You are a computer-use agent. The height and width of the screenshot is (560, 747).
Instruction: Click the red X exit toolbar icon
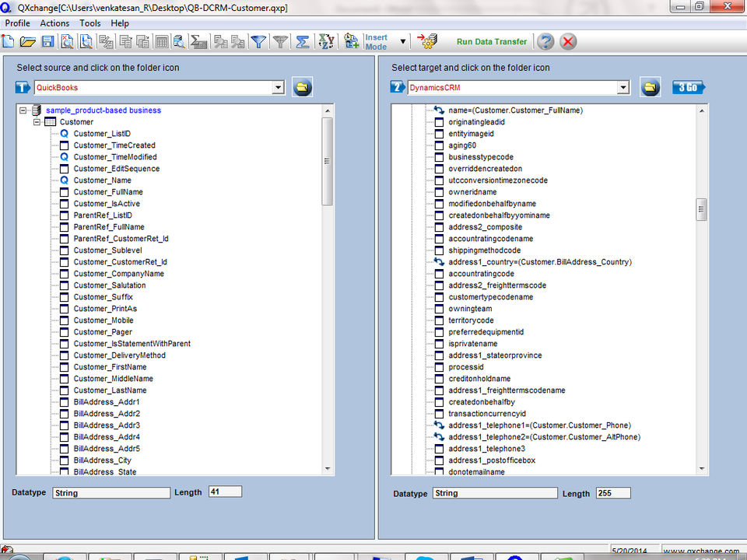[x=568, y=42]
